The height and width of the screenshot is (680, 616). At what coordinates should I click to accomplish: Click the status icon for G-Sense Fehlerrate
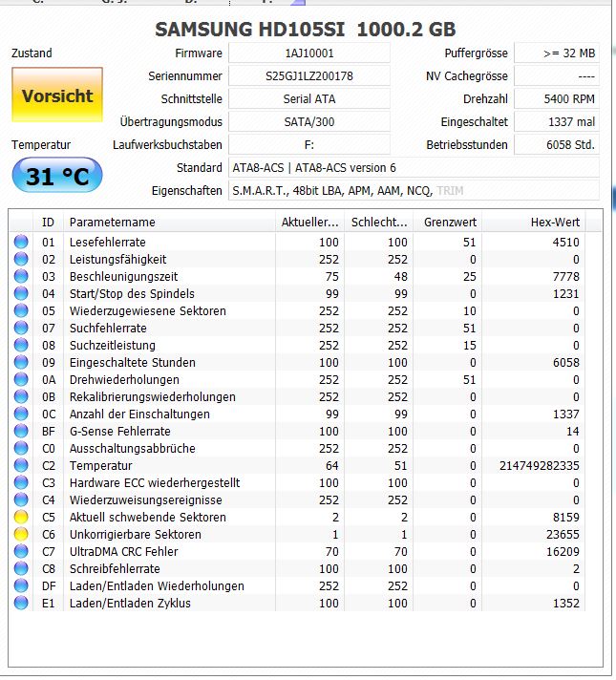click(21, 431)
